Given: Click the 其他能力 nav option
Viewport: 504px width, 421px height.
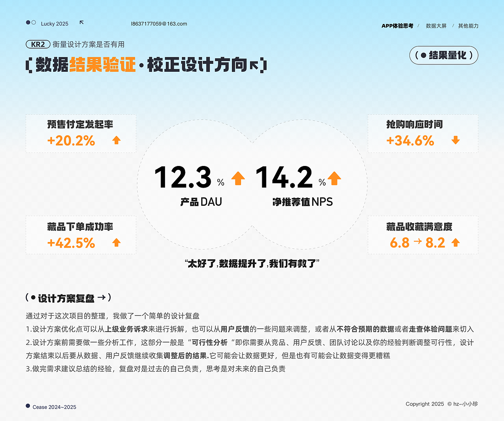Looking at the screenshot, I should click(x=468, y=26).
